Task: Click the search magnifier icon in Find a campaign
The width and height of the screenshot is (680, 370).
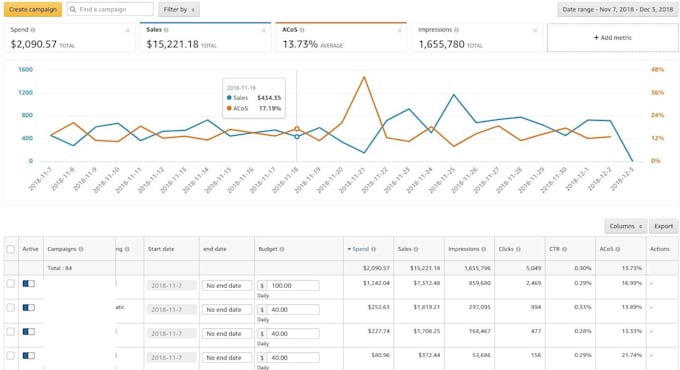Action: 73,9
